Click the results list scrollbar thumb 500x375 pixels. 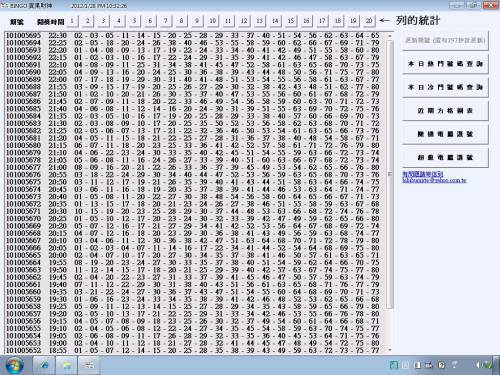pyautogui.click(x=390, y=174)
